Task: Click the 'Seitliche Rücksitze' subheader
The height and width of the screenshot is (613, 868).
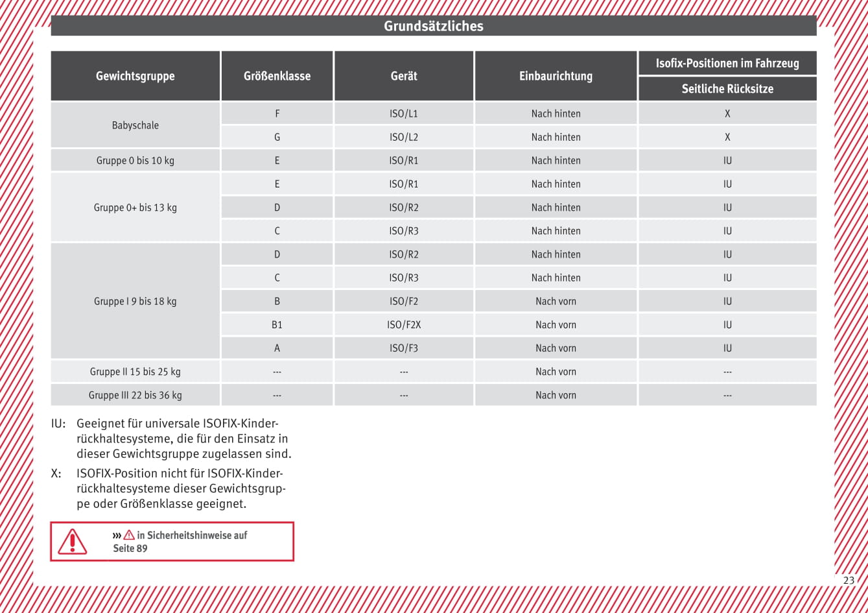Action: click(727, 89)
